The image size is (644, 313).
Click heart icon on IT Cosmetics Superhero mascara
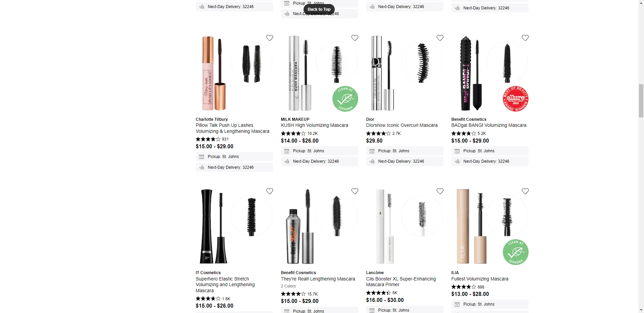269,191
